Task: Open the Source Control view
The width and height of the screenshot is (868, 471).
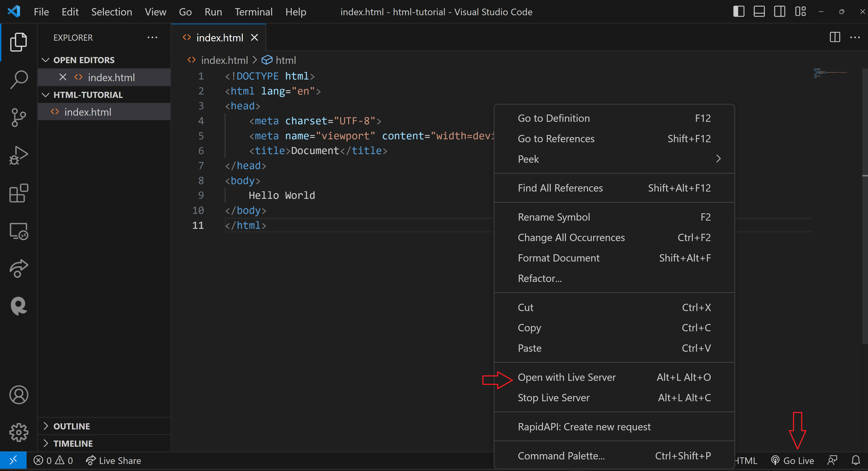Action: pos(18,117)
